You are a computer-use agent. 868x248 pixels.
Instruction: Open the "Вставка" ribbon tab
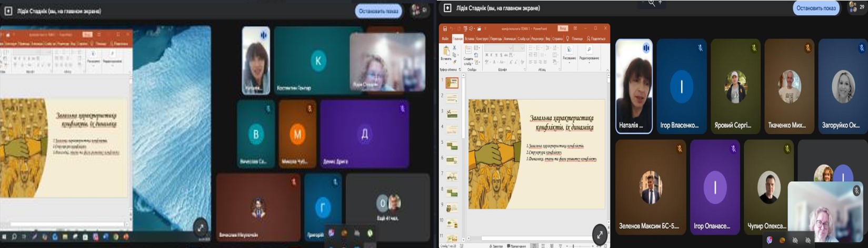coord(470,38)
